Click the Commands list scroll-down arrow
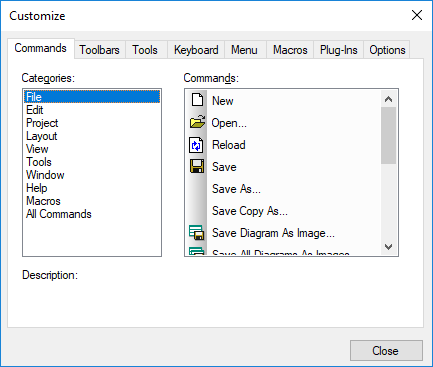Viewport: 433px width, 367px height. pyautogui.click(x=388, y=247)
